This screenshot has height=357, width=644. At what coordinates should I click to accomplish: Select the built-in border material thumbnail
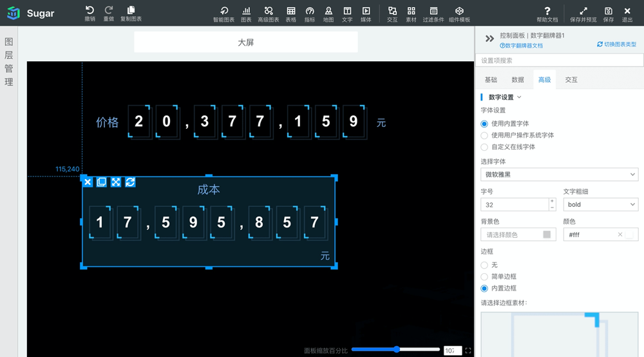pyautogui.click(x=559, y=334)
